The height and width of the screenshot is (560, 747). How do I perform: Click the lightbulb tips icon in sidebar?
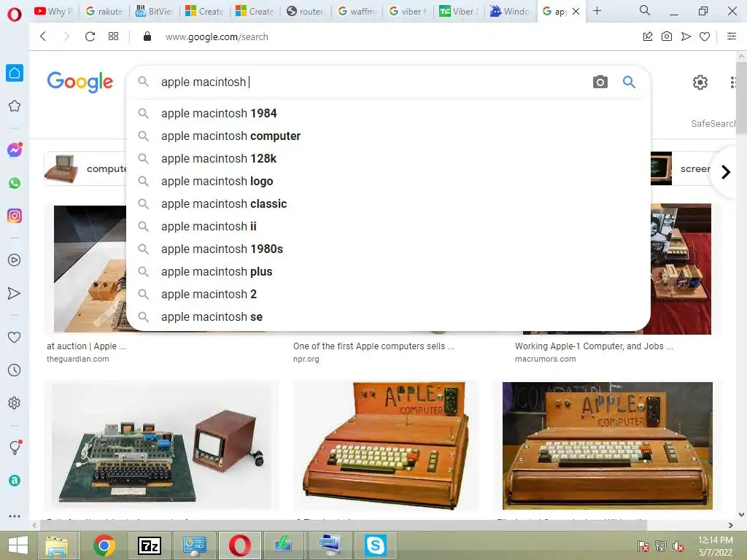click(x=15, y=447)
